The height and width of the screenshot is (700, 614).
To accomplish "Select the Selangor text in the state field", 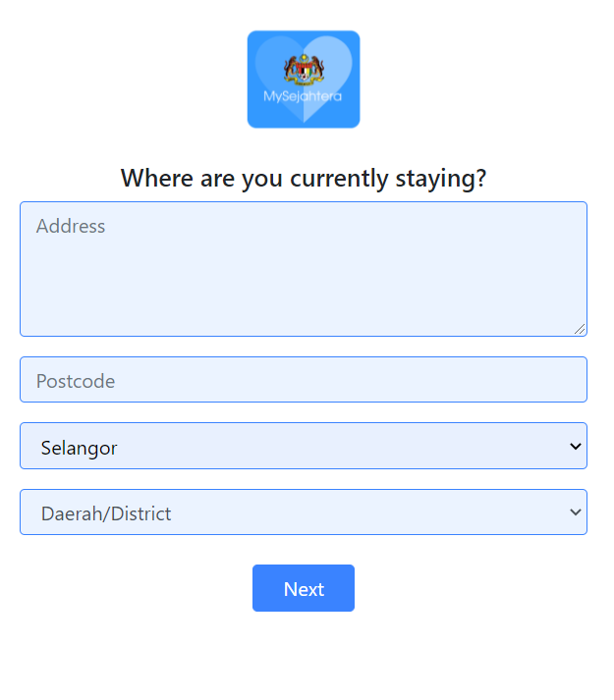I will coord(79,449).
